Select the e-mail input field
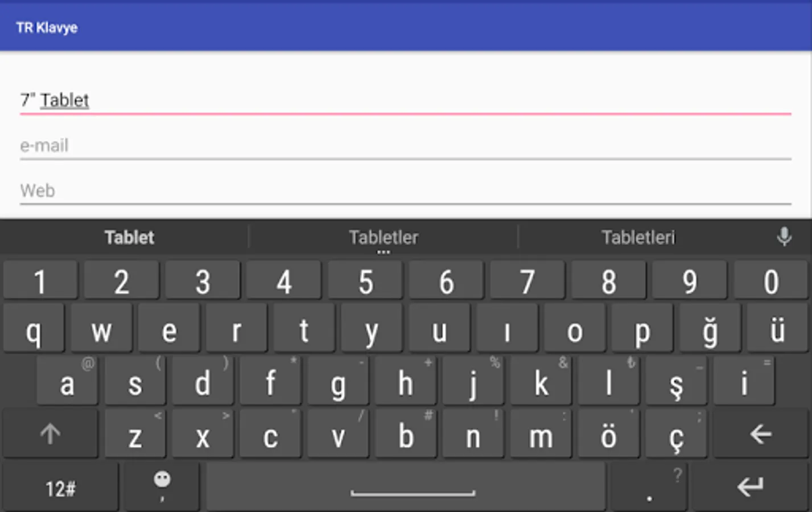This screenshot has height=512, width=812. (x=406, y=146)
